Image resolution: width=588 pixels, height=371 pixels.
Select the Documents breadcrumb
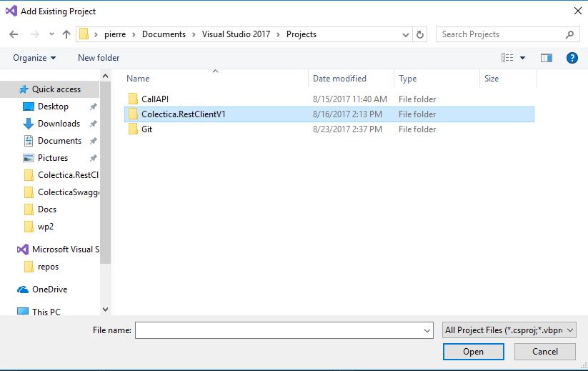click(164, 34)
